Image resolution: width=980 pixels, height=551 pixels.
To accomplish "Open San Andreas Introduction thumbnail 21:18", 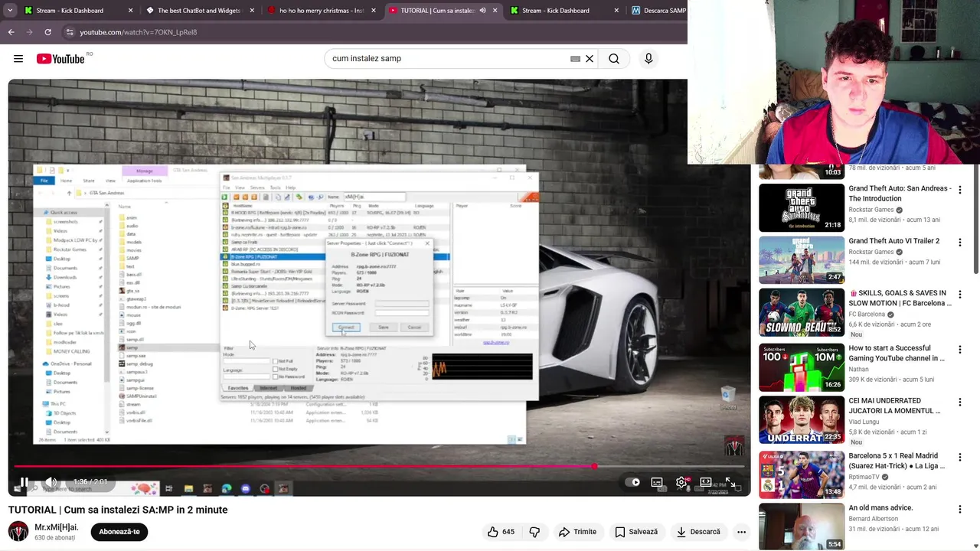I will [802, 208].
